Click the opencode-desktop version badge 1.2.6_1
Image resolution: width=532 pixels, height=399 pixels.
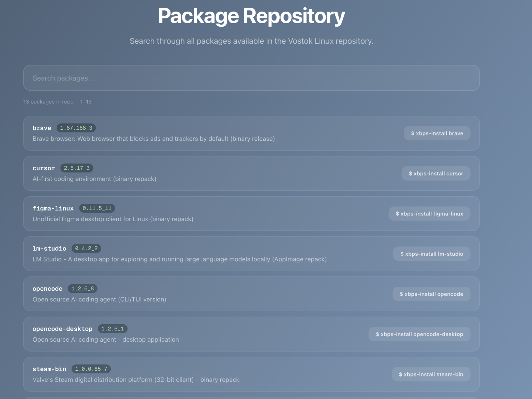113,329
